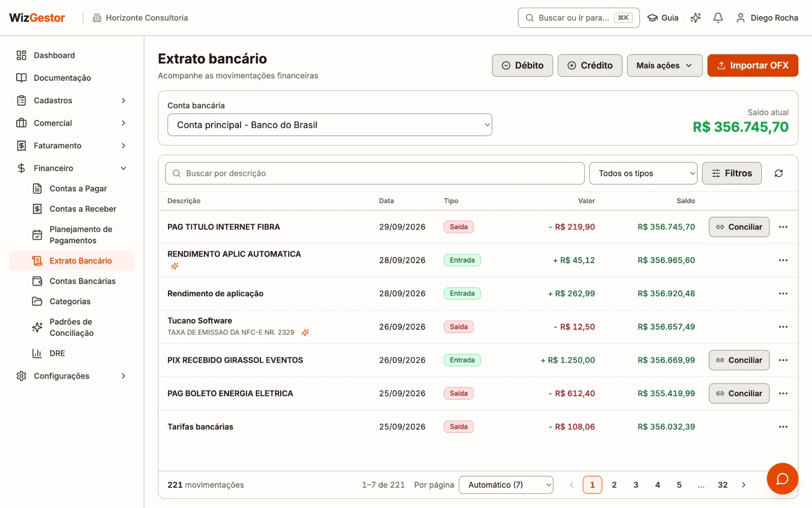812x508 pixels.
Task: Click the Contas Bancárias wallet icon
Action: (37, 281)
